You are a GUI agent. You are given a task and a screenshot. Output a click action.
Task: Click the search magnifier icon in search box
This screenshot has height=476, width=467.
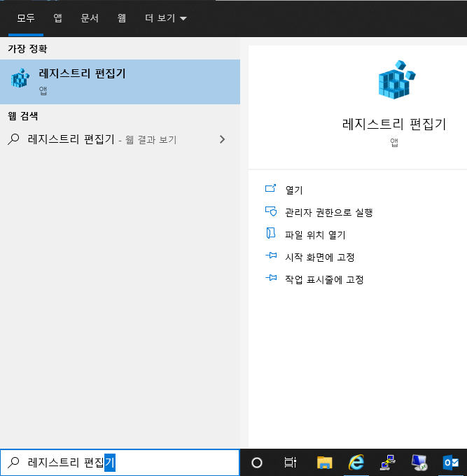[13, 463]
